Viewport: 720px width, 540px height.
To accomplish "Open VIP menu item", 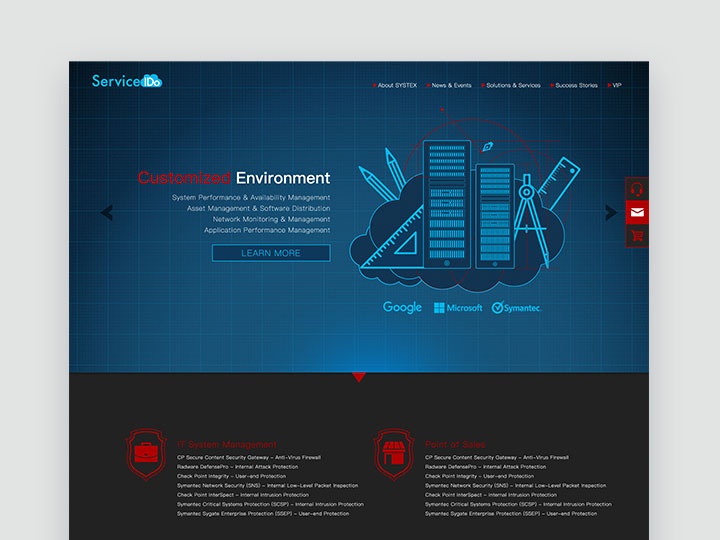I will [x=614, y=85].
